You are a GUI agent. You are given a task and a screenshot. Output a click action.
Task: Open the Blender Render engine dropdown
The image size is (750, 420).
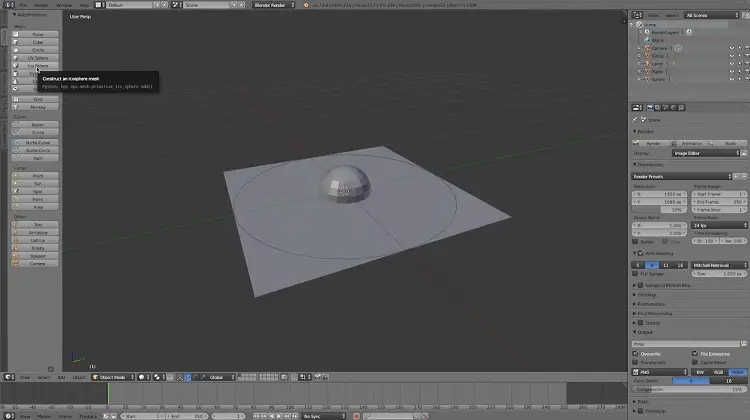274,5
